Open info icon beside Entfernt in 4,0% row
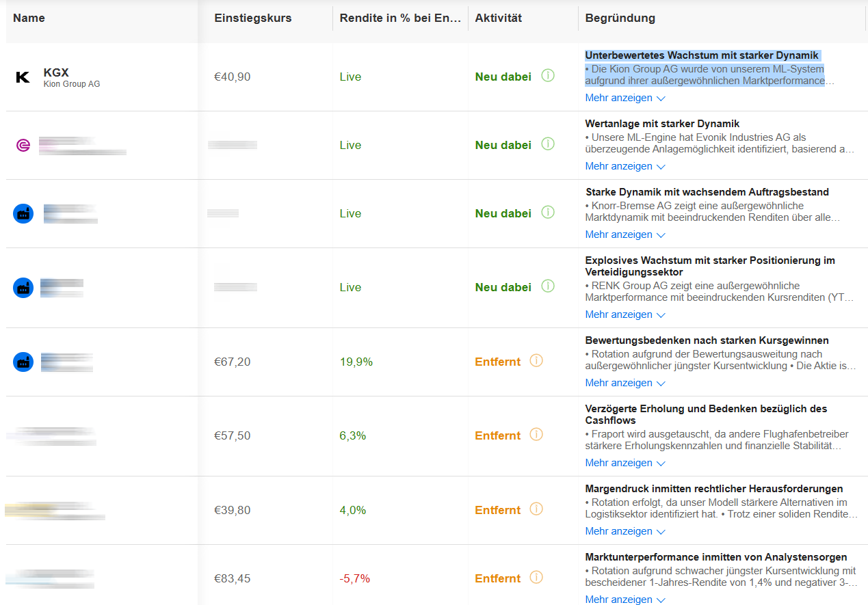 coord(536,509)
